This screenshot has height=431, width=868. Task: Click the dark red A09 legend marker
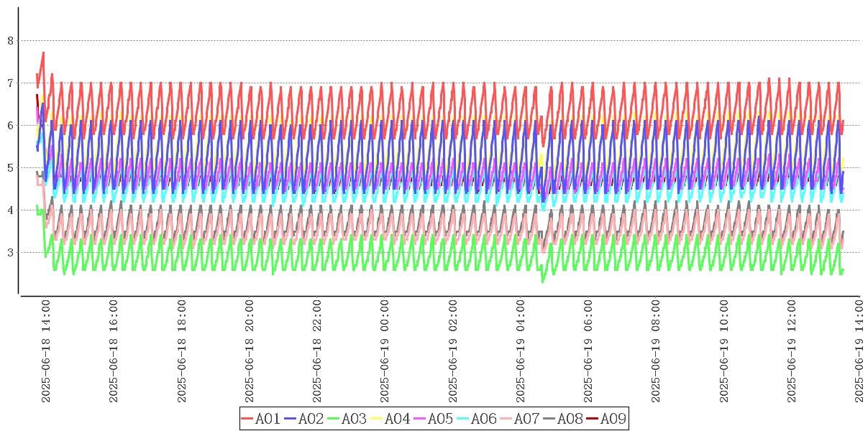pos(592,419)
